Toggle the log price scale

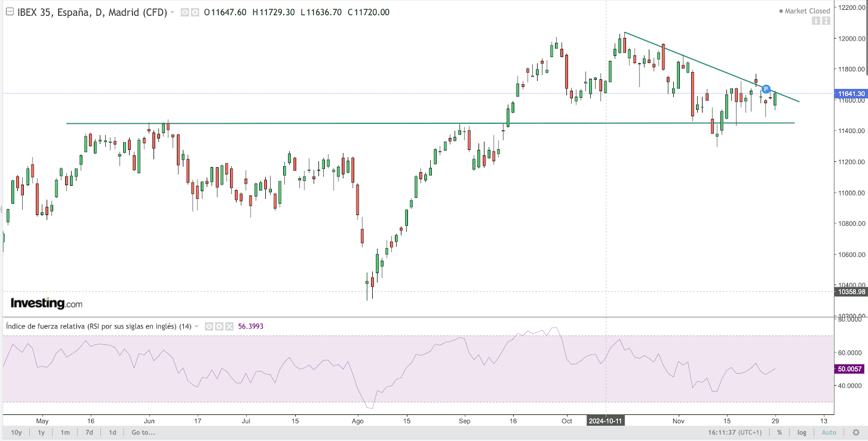(802, 432)
